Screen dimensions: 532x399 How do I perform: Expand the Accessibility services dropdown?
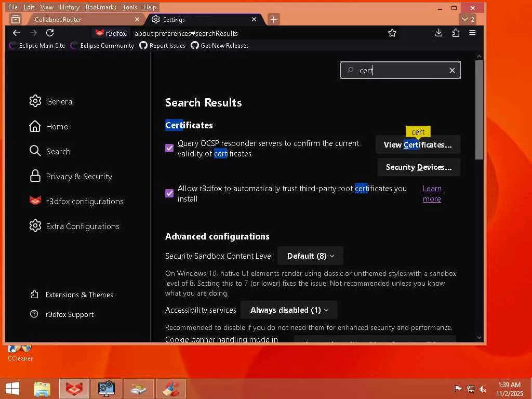[x=289, y=310]
